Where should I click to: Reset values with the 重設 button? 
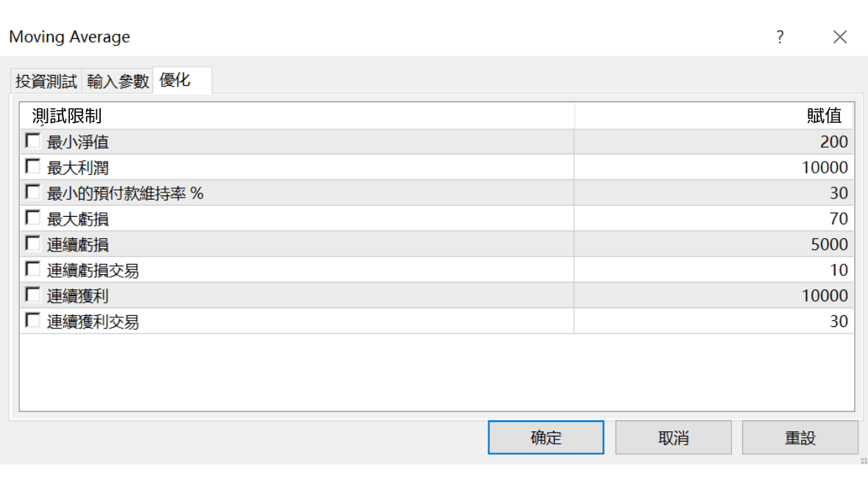tap(800, 438)
